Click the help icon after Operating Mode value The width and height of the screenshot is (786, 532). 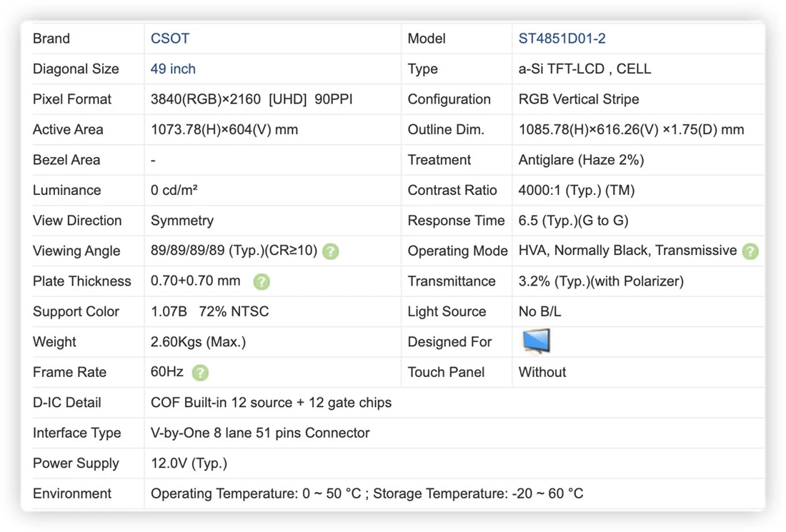tap(750, 251)
